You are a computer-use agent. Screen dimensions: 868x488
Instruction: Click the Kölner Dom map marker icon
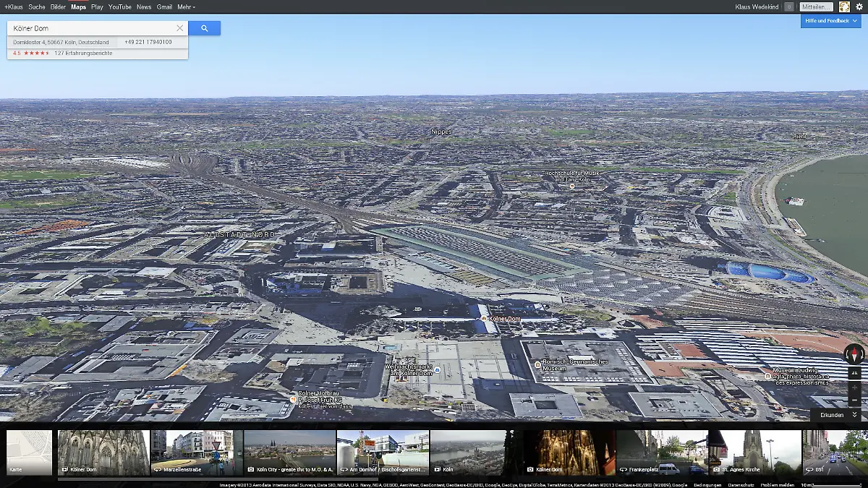[484, 318]
